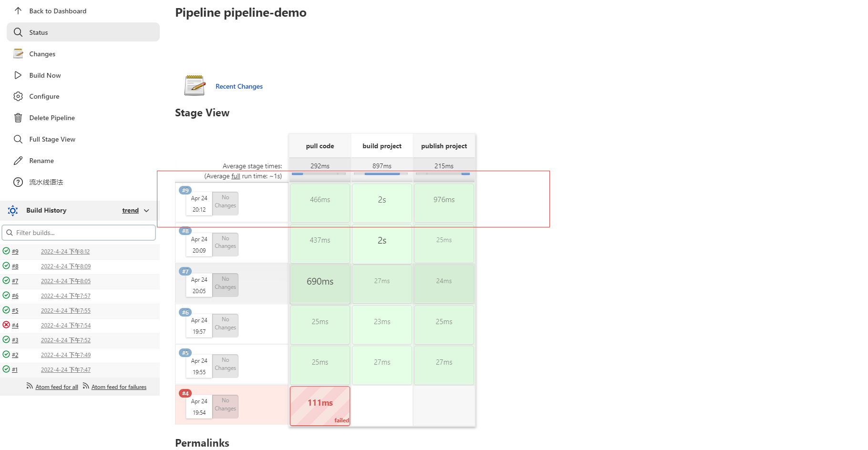Image resolution: width=868 pixels, height=450 pixels.
Task: Click the 690ms pull code cell for #7
Action: click(320, 284)
